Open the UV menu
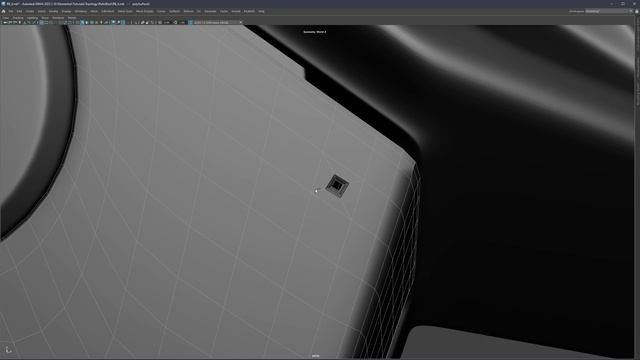The height and width of the screenshot is (360, 640). 199,11
